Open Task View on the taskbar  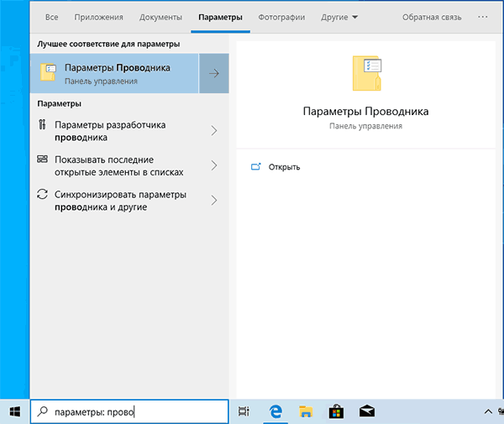point(244,411)
